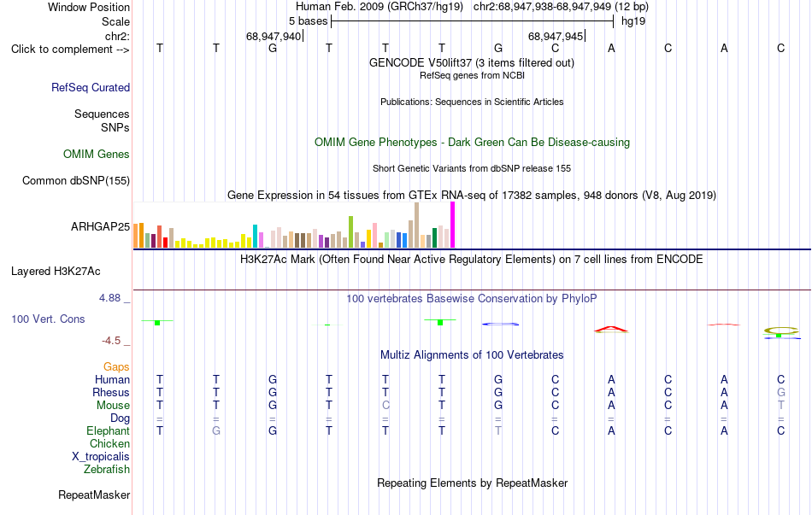Click the 'Human Feb. 2009 (GRCh37/hg19)' position header

[x=379, y=7]
